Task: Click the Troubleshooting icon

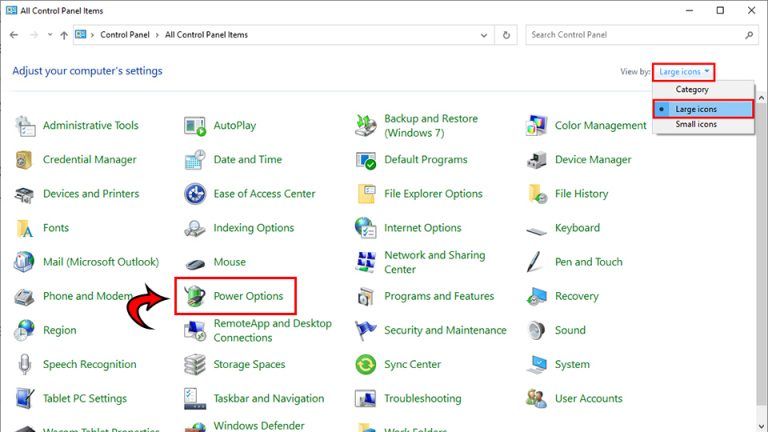Action: pyautogui.click(x=365, y=399)
